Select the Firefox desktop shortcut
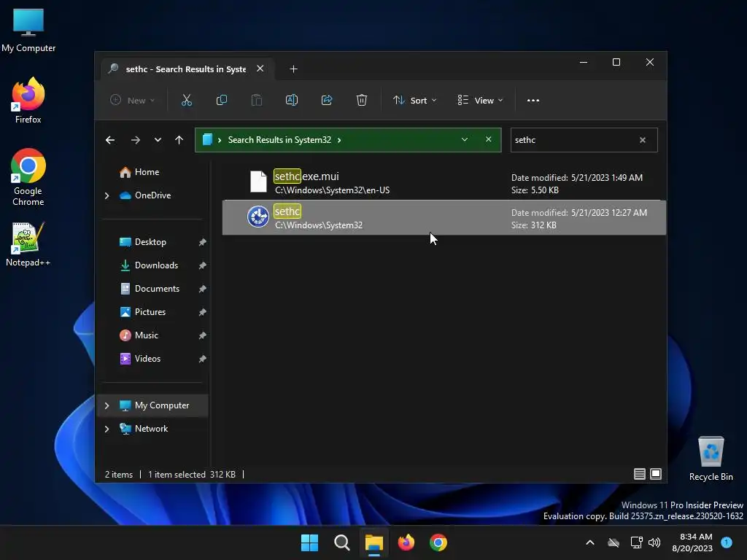The image size is (747, 560). pos(28,101)
